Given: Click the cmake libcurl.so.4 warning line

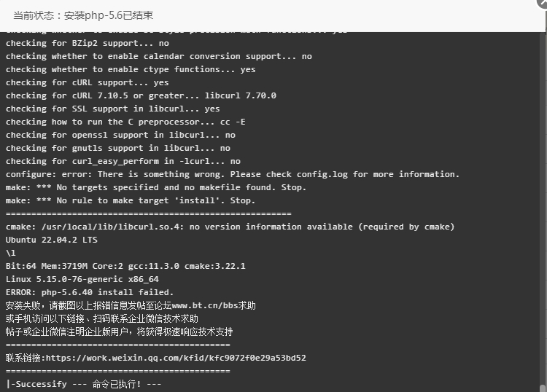Looking at the screenshot, I should pos(230,227).
